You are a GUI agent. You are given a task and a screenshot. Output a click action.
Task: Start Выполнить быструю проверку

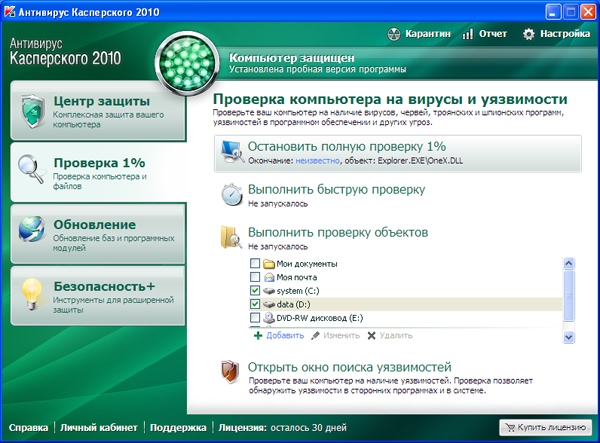pyautogui.click(x=336, y=189)
